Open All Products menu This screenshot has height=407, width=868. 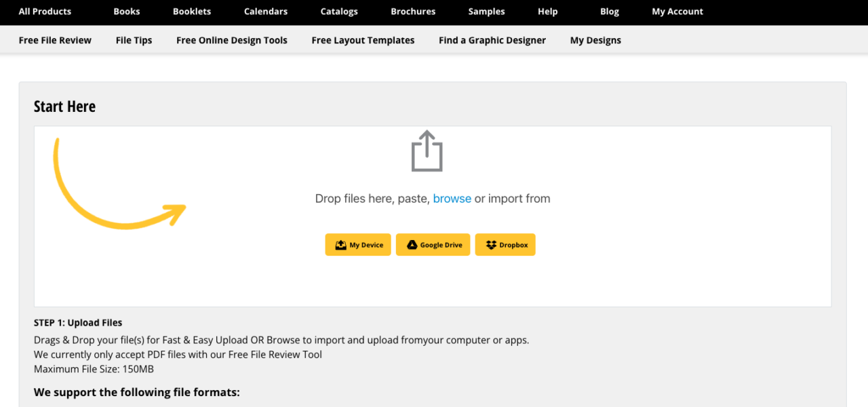tap(45, 12)
